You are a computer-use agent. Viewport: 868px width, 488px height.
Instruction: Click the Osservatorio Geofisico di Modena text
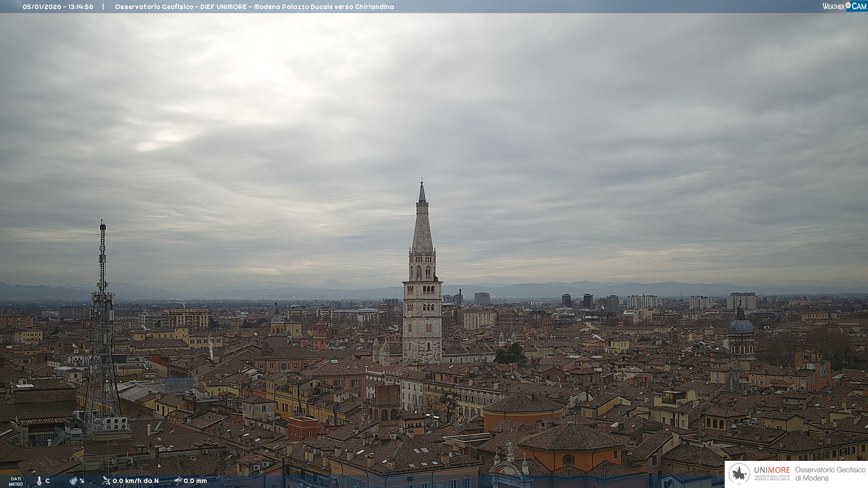[830, 474]
